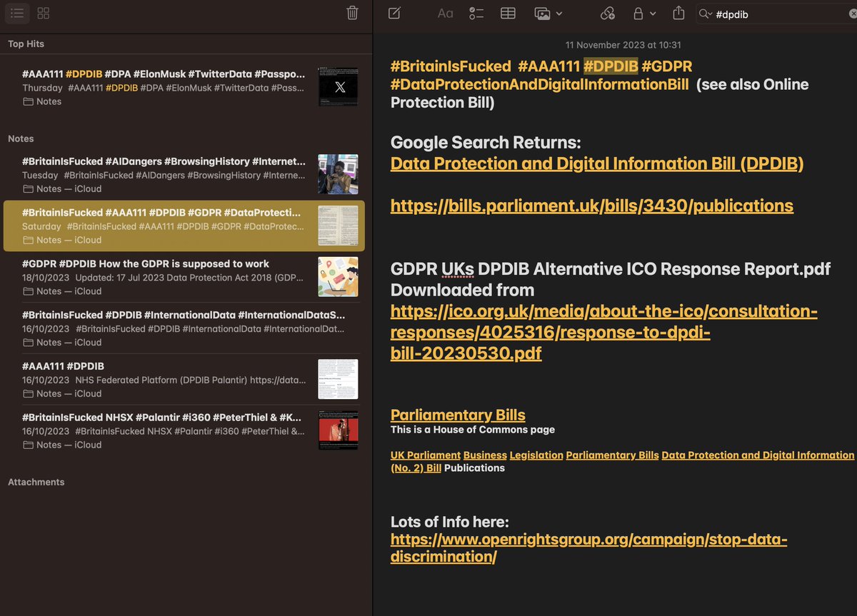
Task: Follow the UK Parliament breadcrumb link
Action: pyautogui.click(x=426, y=455)
